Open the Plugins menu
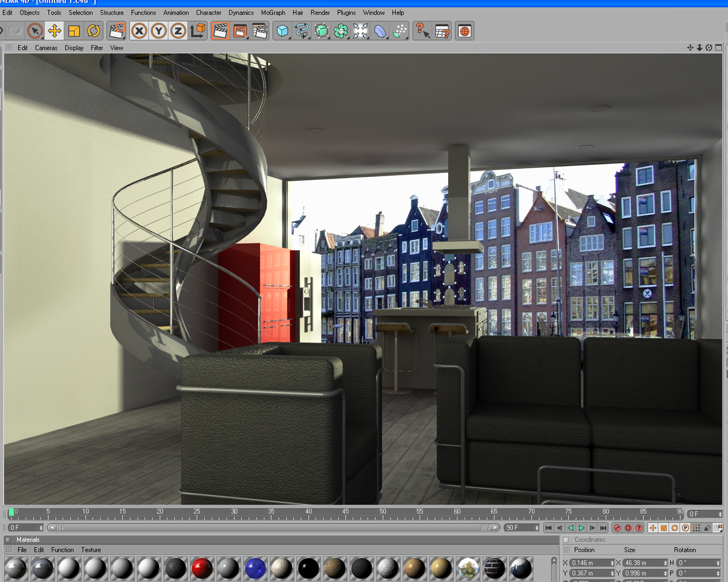This screenshot has width=728, height=582. point(346,13)
